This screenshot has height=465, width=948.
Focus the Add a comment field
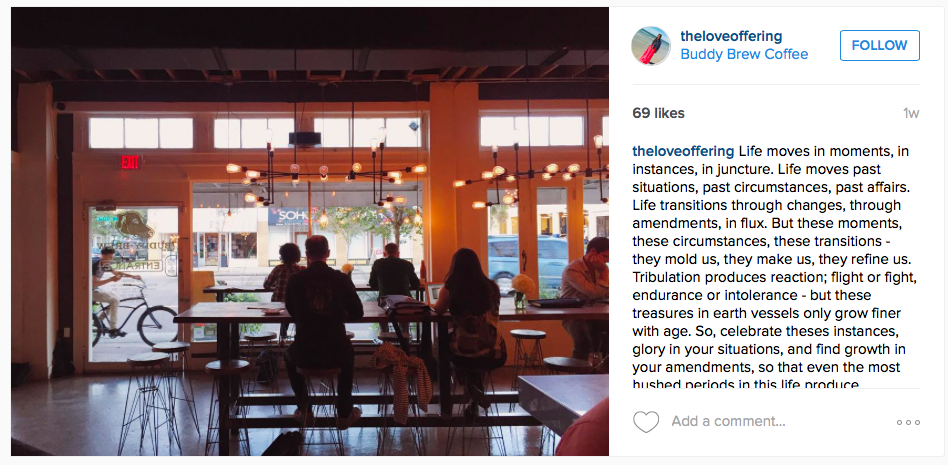(729, 421)
